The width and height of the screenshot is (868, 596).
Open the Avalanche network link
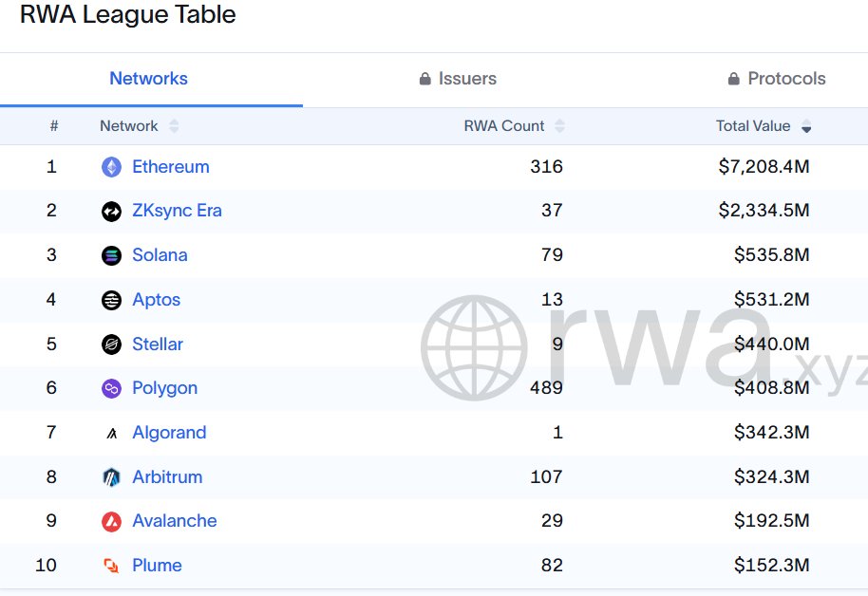point(175,521)
